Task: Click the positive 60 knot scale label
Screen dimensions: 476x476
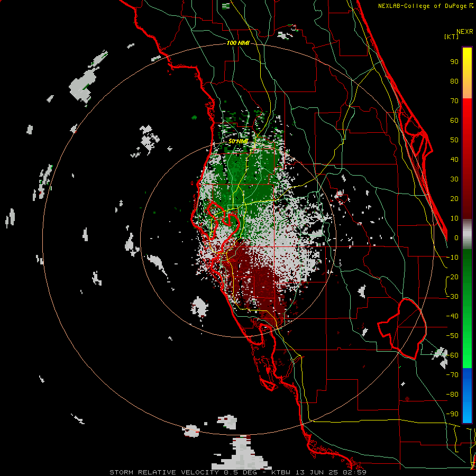Action: (x=454, y=120)
